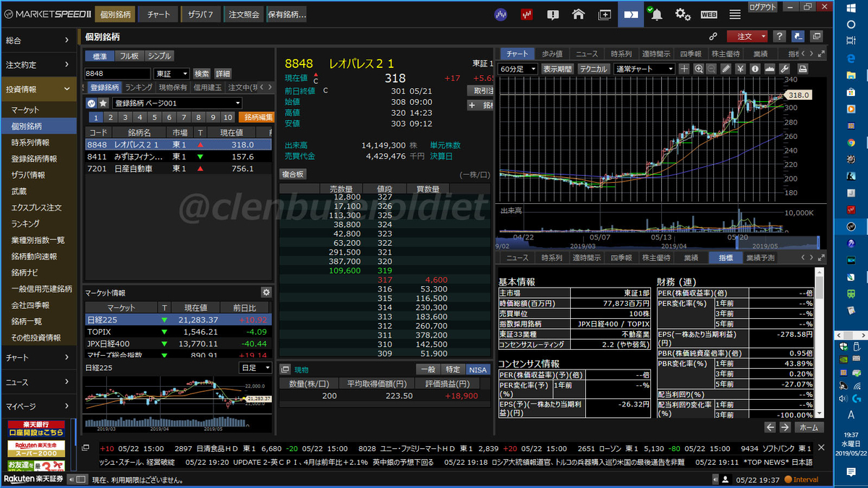The height and width of the screenshot is (488, 868).
Task: Open the 日足 dropdown on Nikkei chart
Action: [x=256, y=368]
